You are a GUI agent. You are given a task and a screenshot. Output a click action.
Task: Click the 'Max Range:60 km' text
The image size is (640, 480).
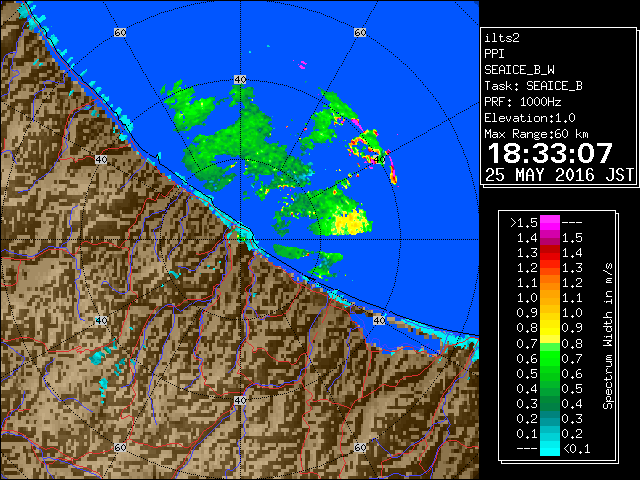click(536, 134)
